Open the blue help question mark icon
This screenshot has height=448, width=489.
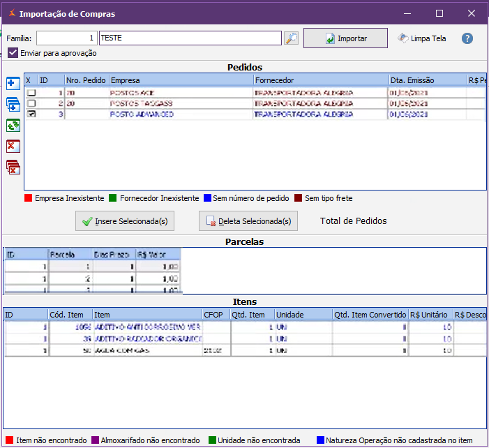[467, 38]
